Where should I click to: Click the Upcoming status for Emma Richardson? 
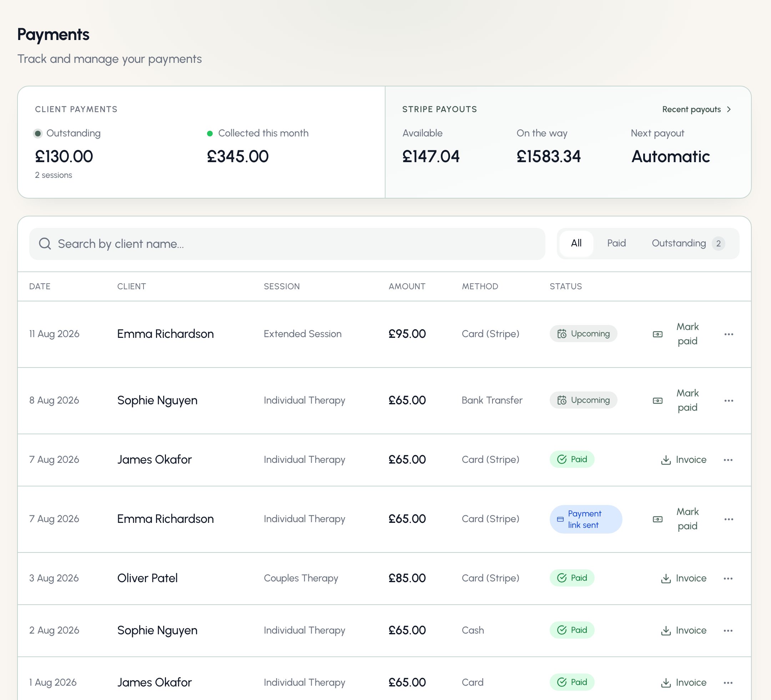583,334
